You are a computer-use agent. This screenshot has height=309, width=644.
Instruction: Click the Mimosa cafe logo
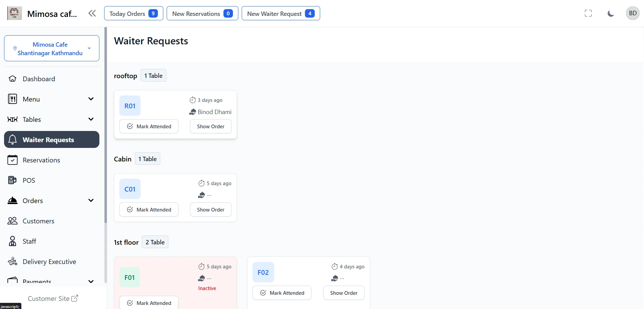pos(15,14)
